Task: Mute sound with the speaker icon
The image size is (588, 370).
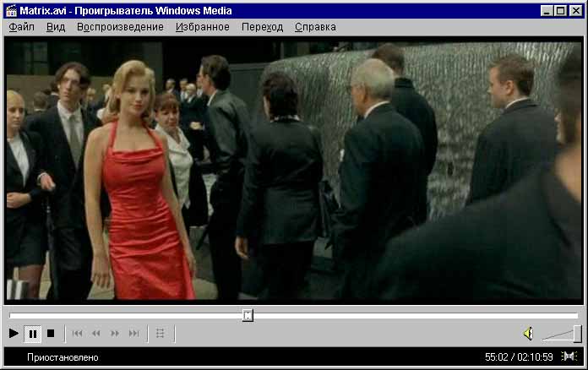Action: [528, 334]
